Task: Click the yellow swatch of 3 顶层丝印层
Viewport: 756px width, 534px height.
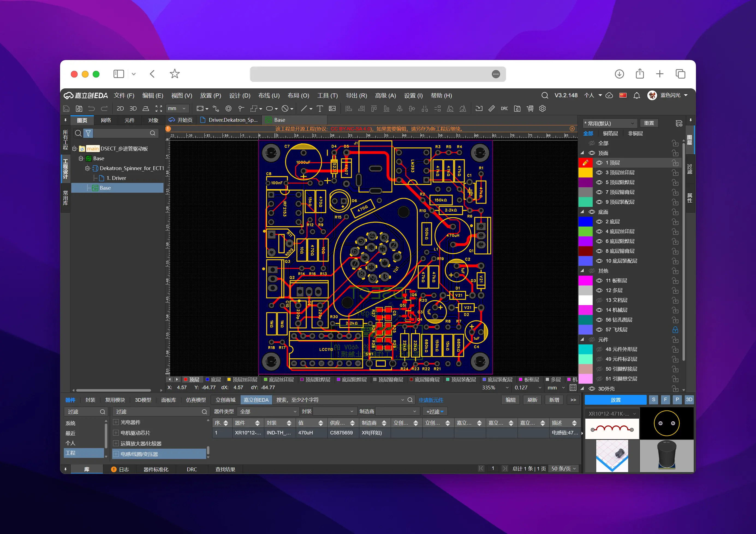Action: pyautogui.click(x=585, y=173)
